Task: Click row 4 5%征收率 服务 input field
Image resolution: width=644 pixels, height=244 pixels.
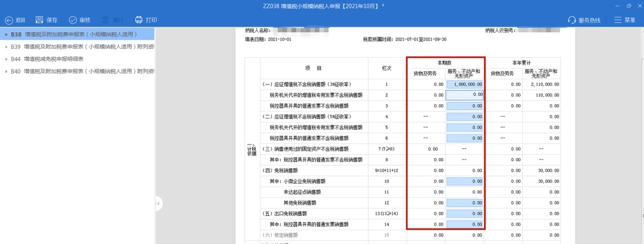Action: (x=464, y=116)
